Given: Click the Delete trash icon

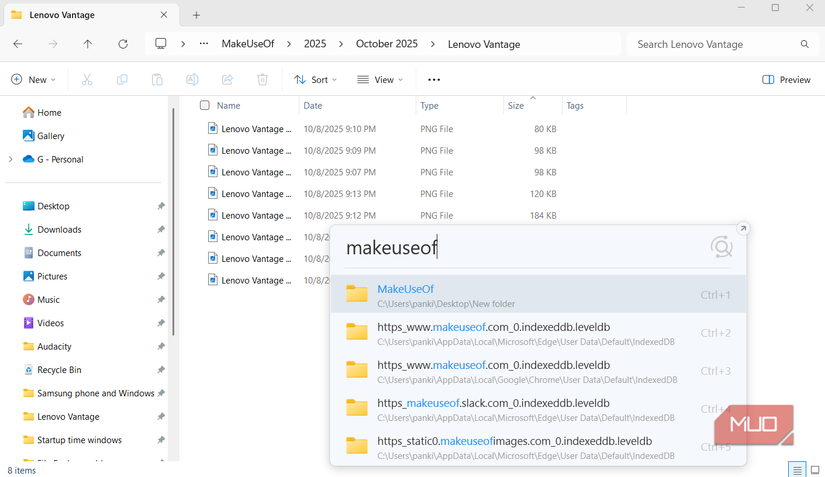Looking at the screenshot, I should [x=262, y=79].
